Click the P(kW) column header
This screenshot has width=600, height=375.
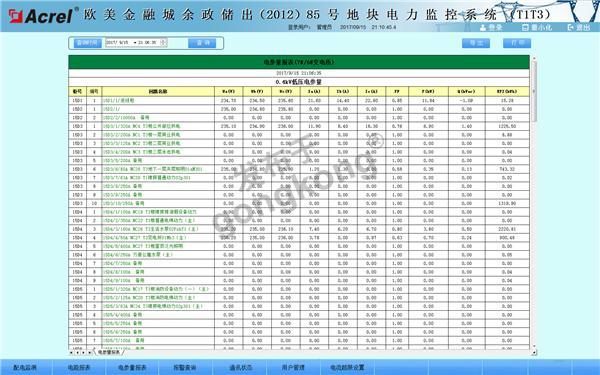[x=429, y=91]
